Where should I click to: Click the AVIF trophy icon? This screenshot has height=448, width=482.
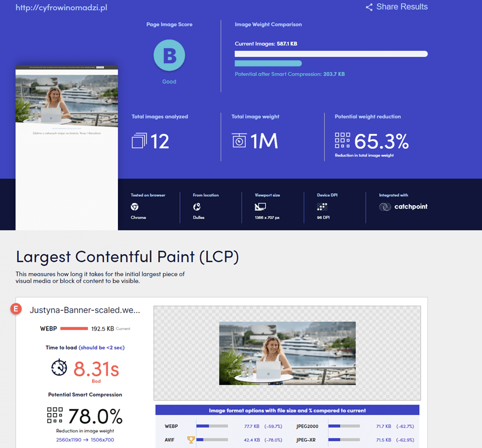coord(190,440)
